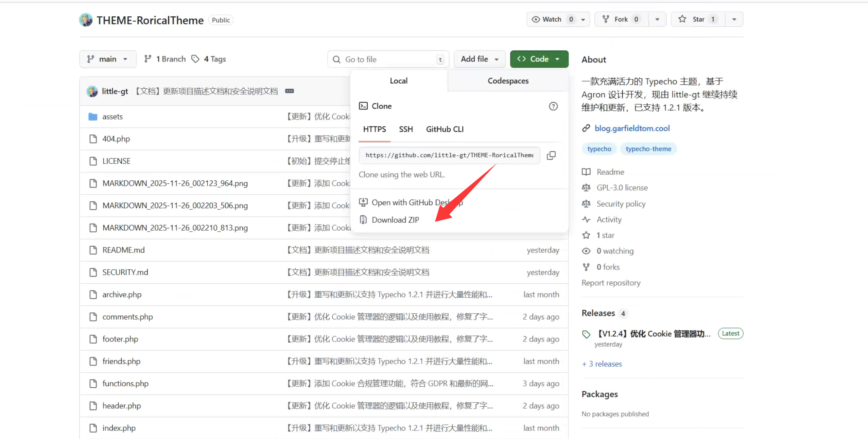868x439 pixels.
Task: Select the GitHub CLI clone tab
Action: 444,129
